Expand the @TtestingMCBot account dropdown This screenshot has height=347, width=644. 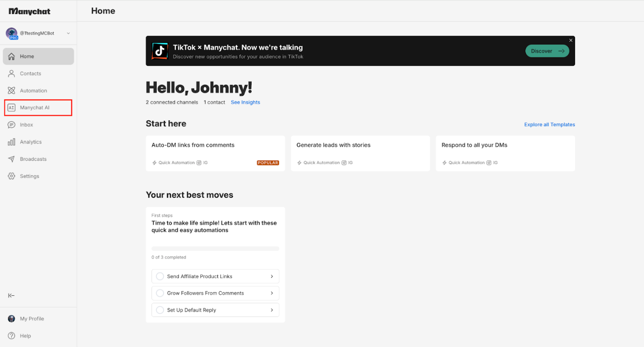[x=68, y=33]
